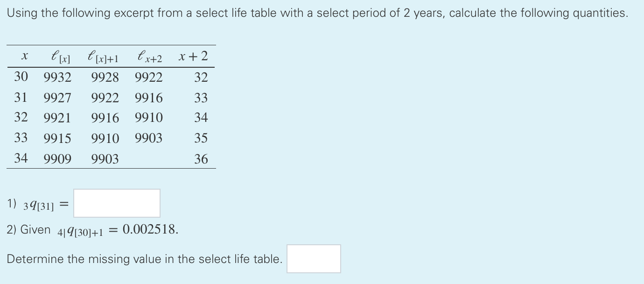
Task: Click the value 9922 under ℓx+2
Action: (148, 77)
